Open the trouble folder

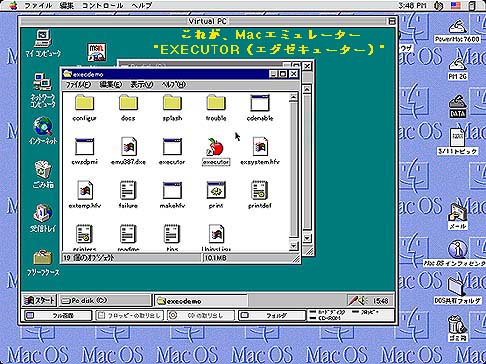(x=216, y=102)
